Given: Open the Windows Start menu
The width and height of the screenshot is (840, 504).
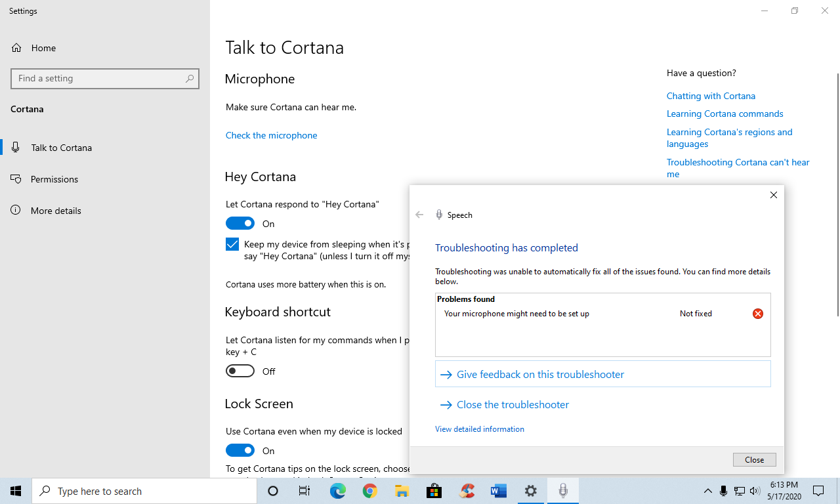Looking at the screenshot, I should (16, 491).
